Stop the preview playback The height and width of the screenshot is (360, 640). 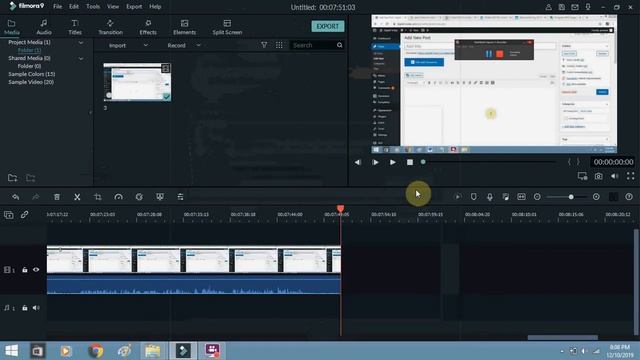click(410, 162)
